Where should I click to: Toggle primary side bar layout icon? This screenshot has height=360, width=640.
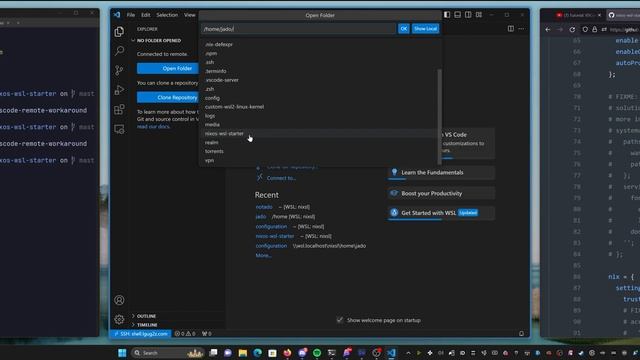[x=447, y=15]
